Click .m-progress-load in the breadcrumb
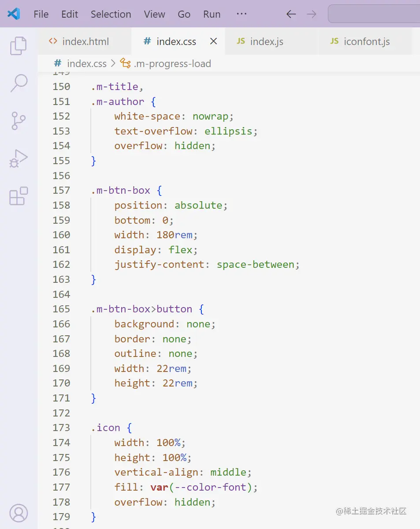The height and width of the screenshot is (529, 420). click(x=172, y=64)
